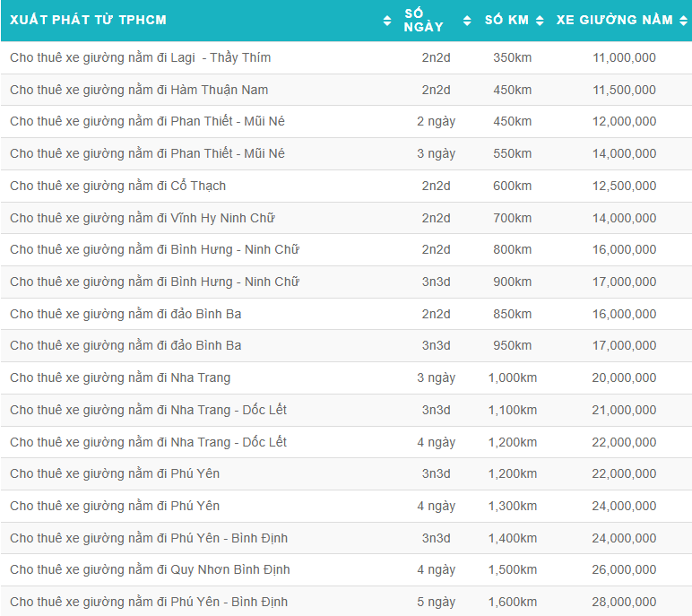
Task: Click the 1,100km distance cell
Action: tap(513, 411)
